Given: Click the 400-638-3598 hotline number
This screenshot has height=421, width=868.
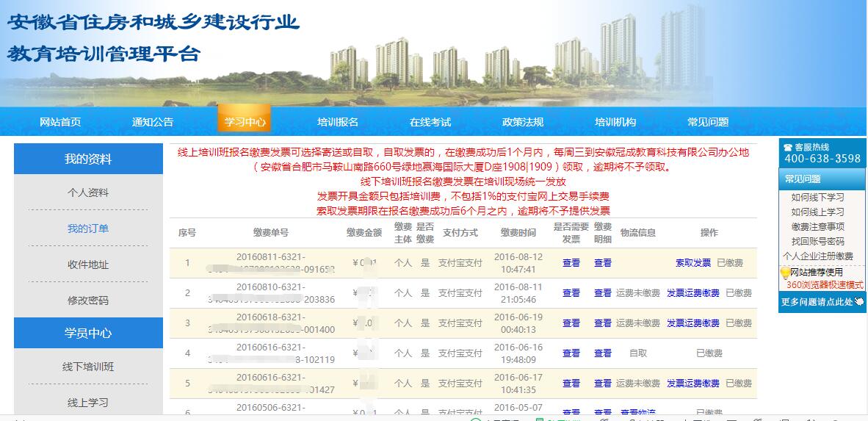Looking at the screenshot, I should 822,159.
